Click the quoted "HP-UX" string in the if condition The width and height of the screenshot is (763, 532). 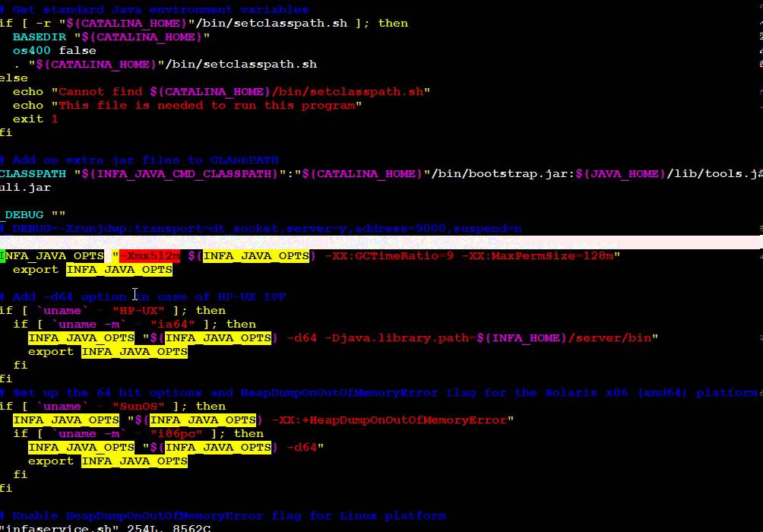tap(138, 311)
